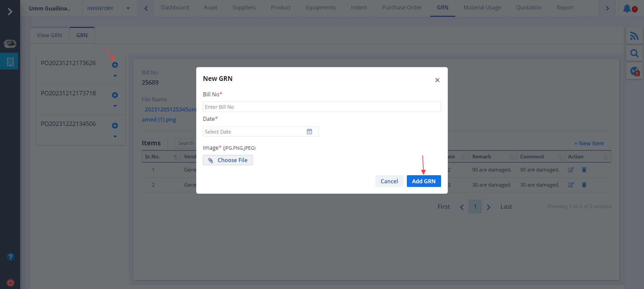Click the magnifier search icon on right sidebar
The width and height of the screenshot is (644, 289).
(x=634, y=53)
